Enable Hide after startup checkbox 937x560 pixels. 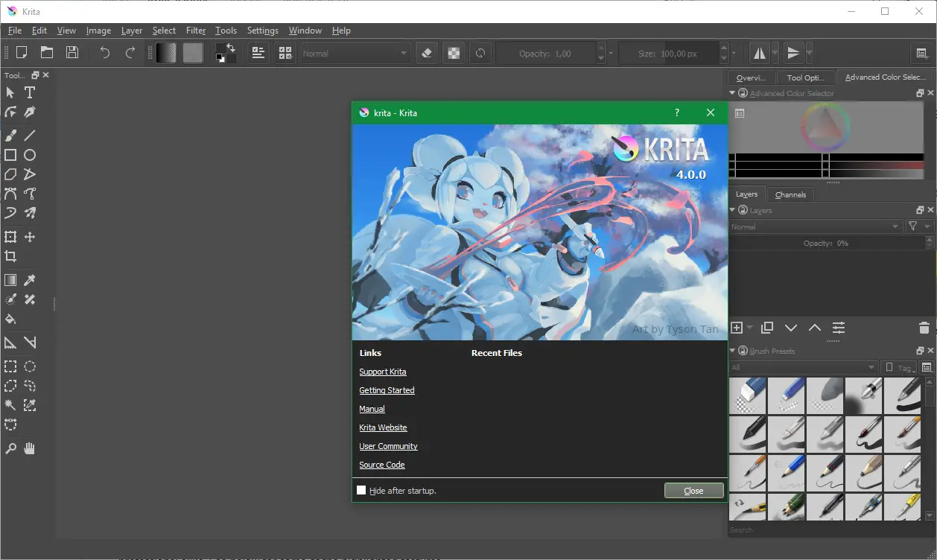pyautogui.click(x=361, y=490)
